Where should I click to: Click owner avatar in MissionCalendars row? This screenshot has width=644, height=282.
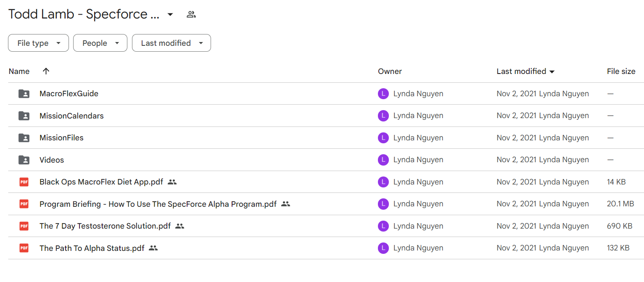point(383,116)
